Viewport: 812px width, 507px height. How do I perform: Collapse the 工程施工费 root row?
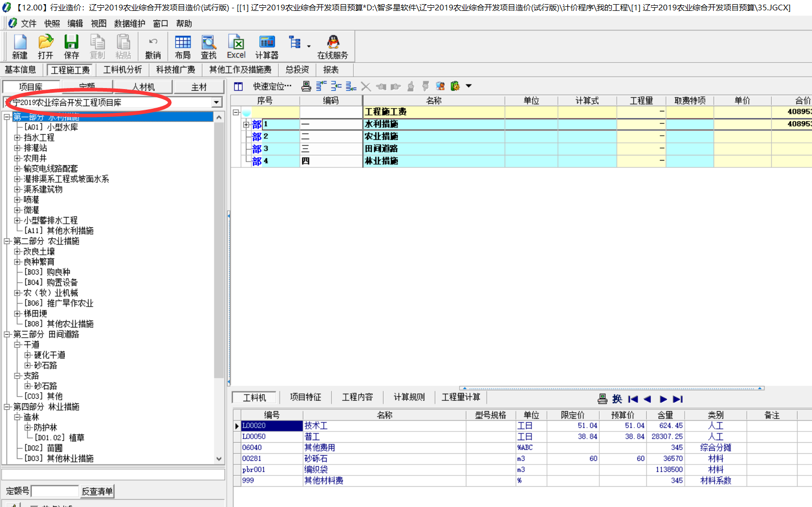click(236, 112)
